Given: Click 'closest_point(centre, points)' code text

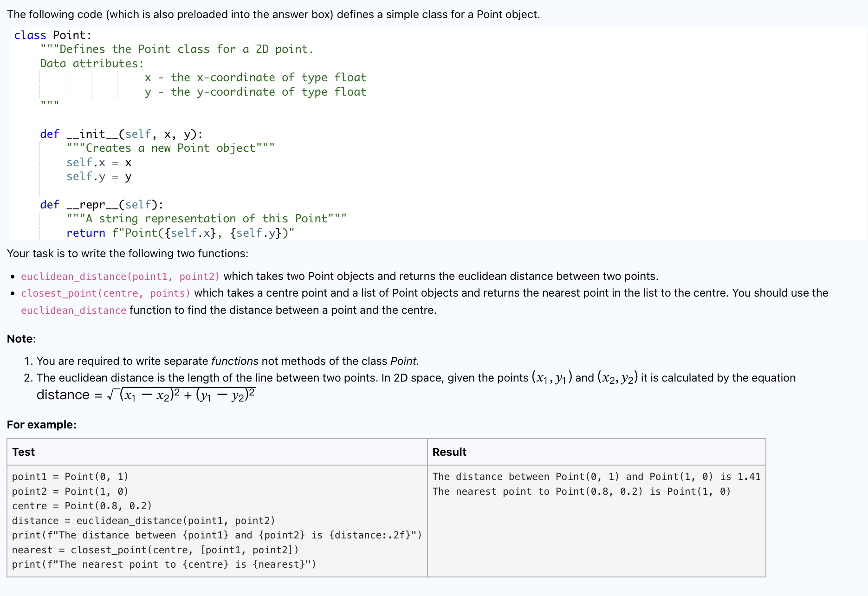Looking at the screenshot, I should (106, 293).
